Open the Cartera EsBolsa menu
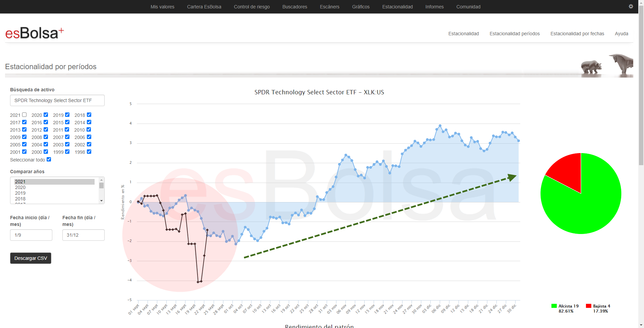This screenshot has height=328, width=644. (x=204, y=7)
